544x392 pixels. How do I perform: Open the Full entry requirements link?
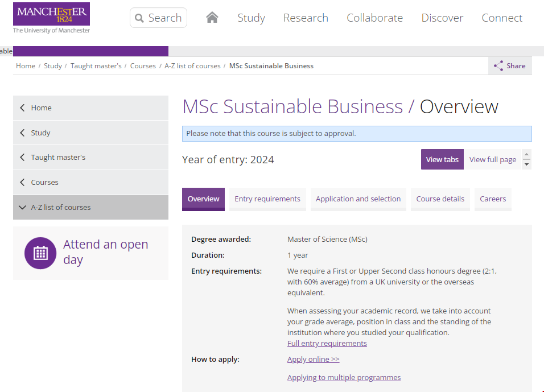tap(327, 343)
